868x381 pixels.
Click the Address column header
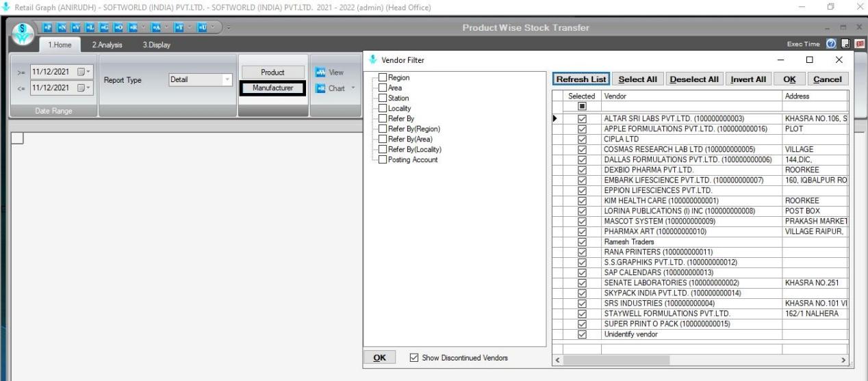(x=815, y=97)
